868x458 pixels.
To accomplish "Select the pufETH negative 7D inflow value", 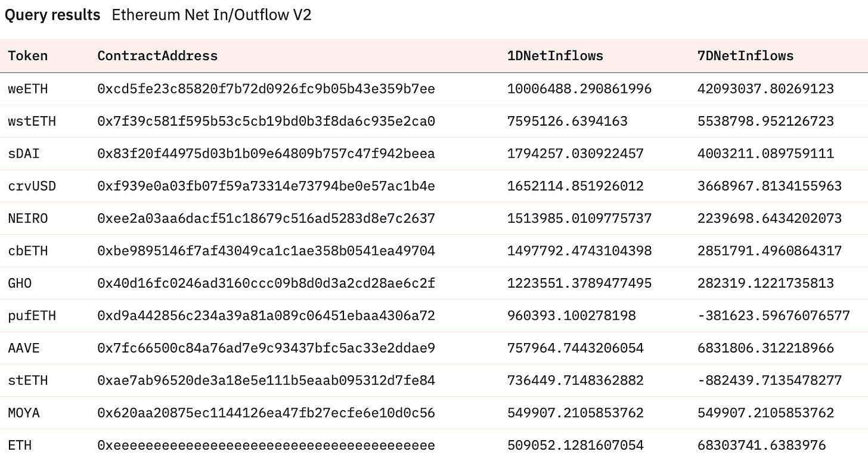I will (774, 316).
